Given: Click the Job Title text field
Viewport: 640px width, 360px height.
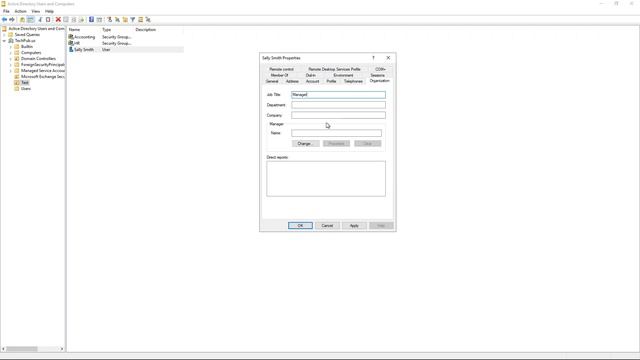Looking at the screenshot, I should tap(338, 95).
